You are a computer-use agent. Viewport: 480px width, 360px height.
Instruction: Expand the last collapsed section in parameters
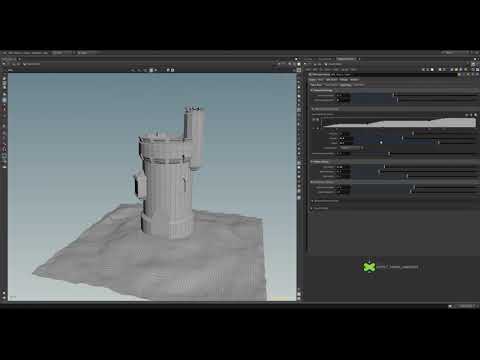(320, 208)
